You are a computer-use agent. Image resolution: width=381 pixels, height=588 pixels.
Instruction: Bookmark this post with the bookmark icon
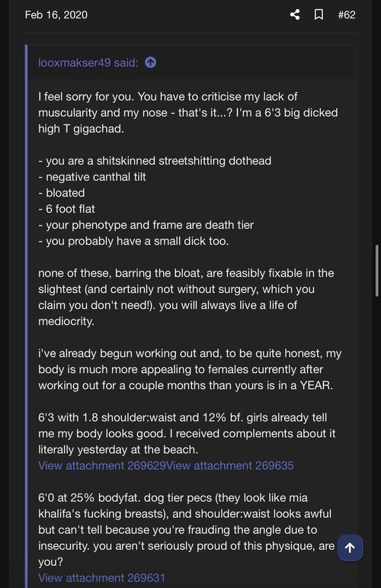tap(319, 14)
